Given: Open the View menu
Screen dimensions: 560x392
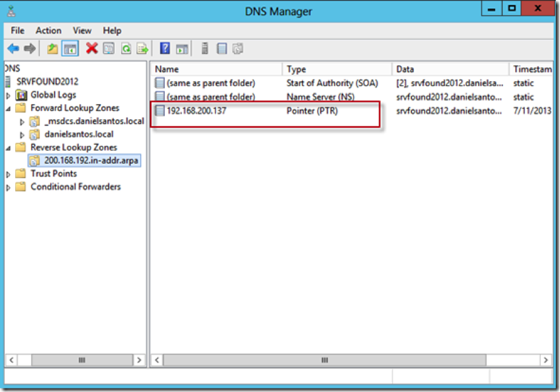Looking at the screenshot, I should click(x=82, y=31).
